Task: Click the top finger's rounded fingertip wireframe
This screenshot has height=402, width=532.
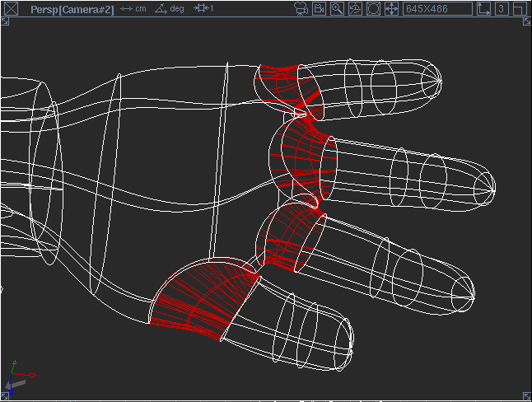Action: 431,81
